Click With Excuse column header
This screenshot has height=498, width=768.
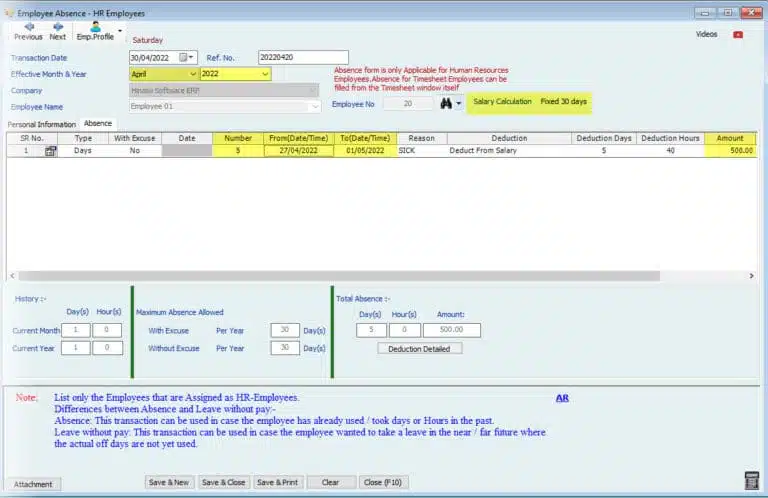pos(135,139)
